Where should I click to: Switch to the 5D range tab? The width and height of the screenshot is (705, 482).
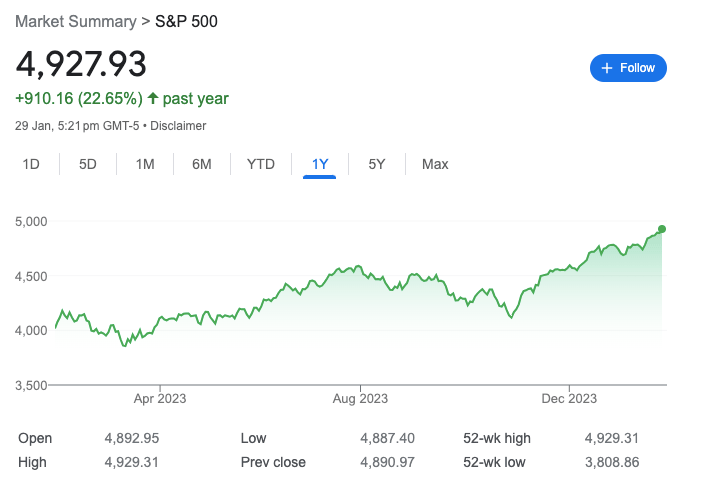click(88, 164)
